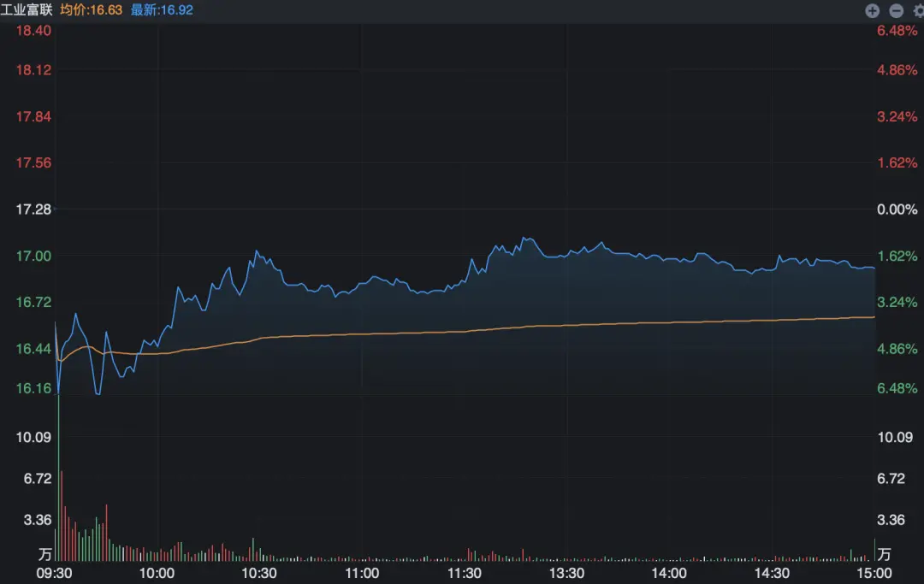This screenshot has width=924, height=584.
Task: Click the left 10.09 volume axis label
Action: [x=33, y=438]
